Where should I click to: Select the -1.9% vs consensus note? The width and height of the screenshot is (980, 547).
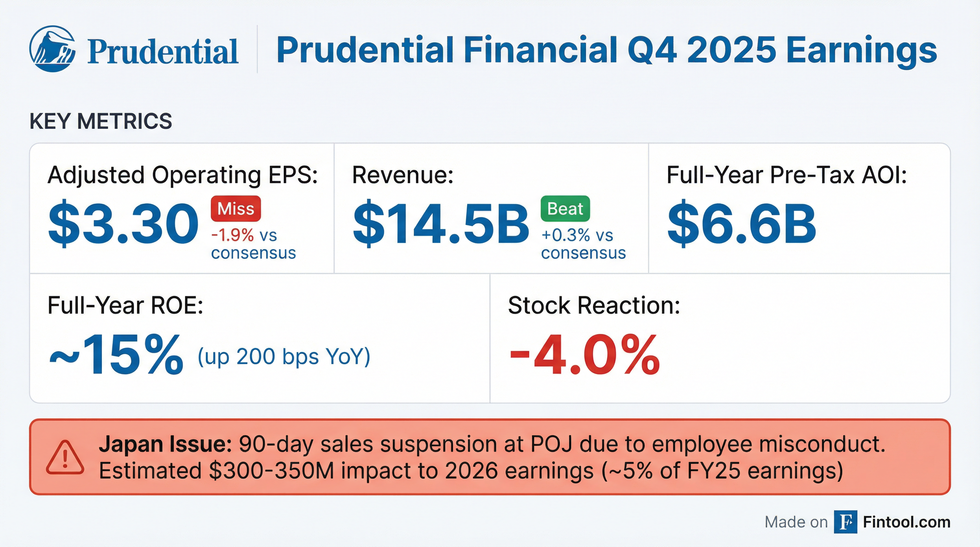pos(254,244)
